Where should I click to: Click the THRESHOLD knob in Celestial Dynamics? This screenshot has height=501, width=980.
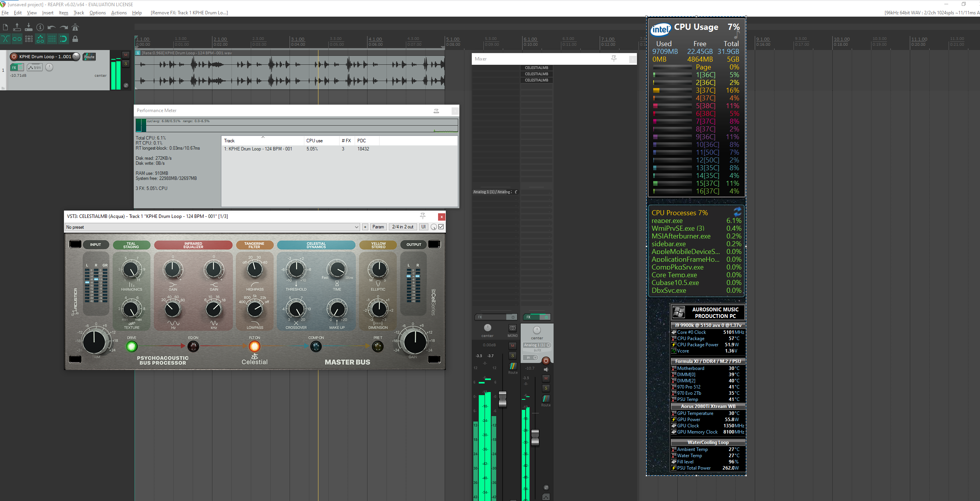coord(296,269)
